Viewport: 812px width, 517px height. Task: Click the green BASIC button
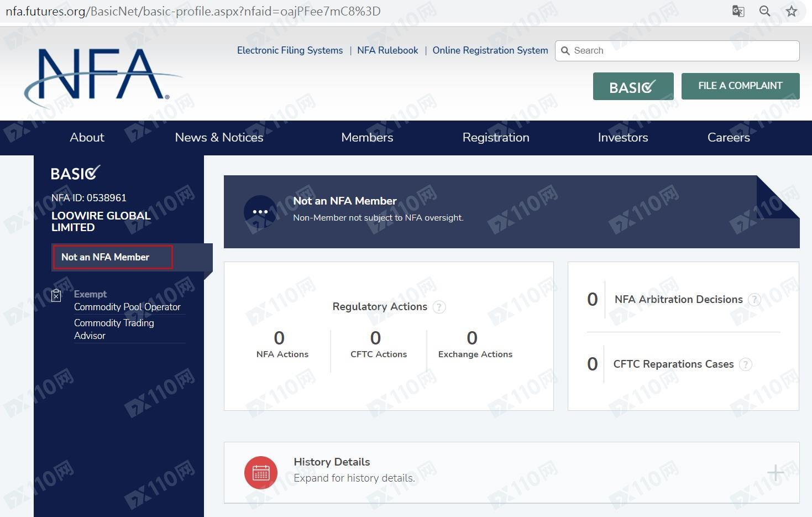click(633, 86)
